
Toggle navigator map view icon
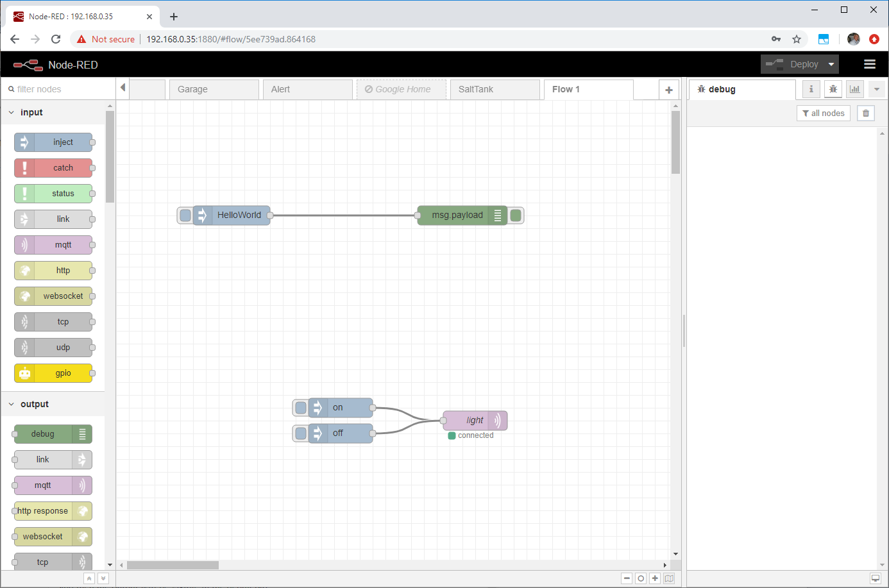669,578
